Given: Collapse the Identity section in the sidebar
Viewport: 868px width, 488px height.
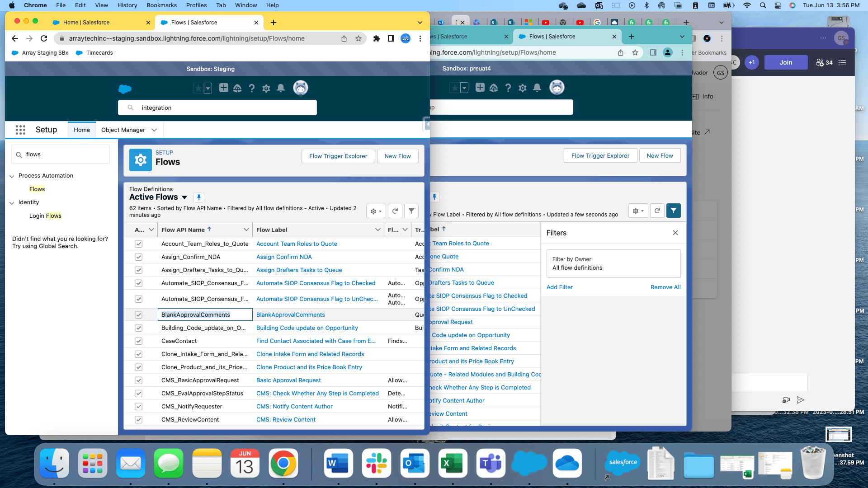Looking at the screenshot, I should pos(12,203).
